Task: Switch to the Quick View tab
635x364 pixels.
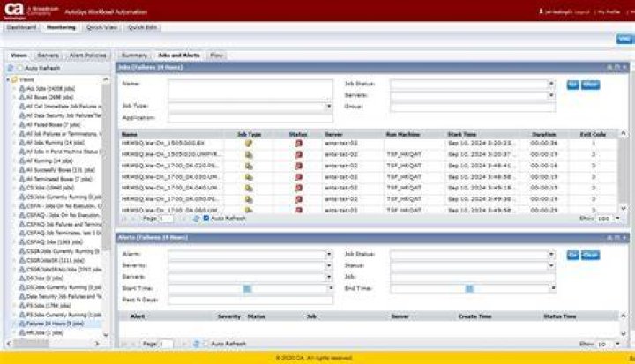Action: [101, 27]
